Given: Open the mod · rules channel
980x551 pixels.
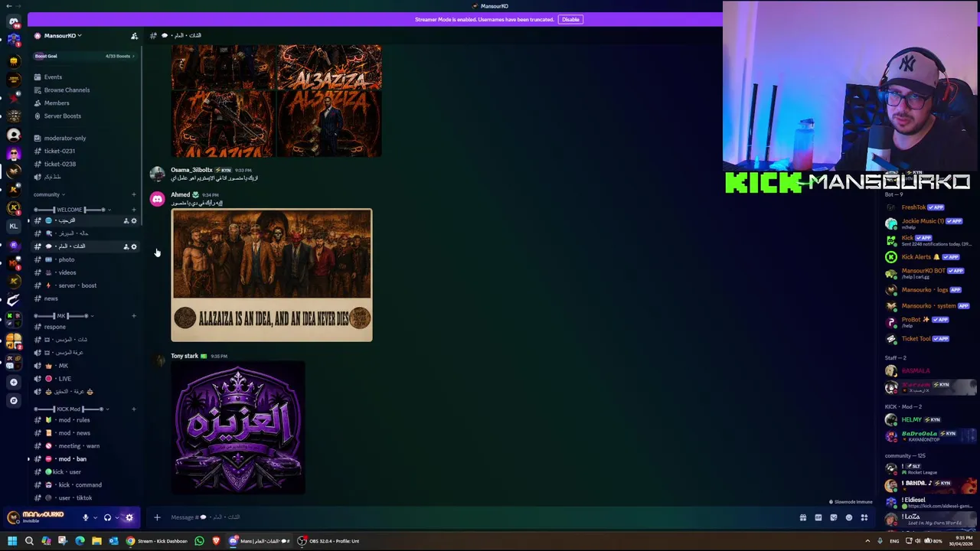Looking at the screenshot, I should pos(84,420).
